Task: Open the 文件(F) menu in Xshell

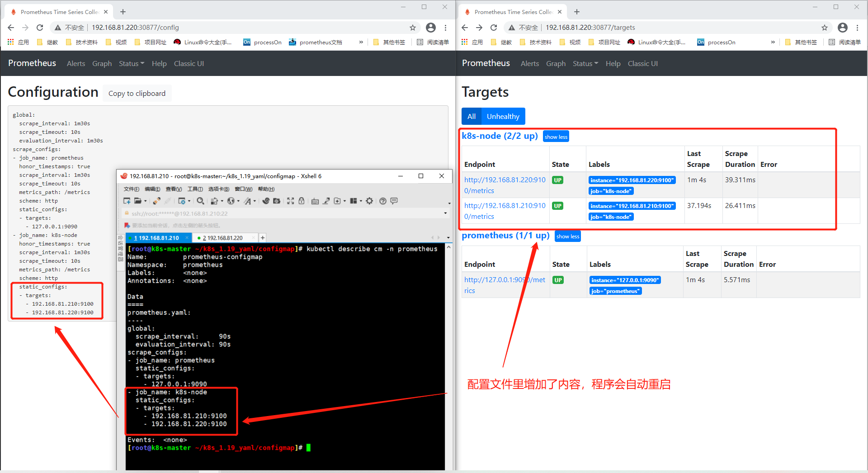Action: click(x=131, y=189)
